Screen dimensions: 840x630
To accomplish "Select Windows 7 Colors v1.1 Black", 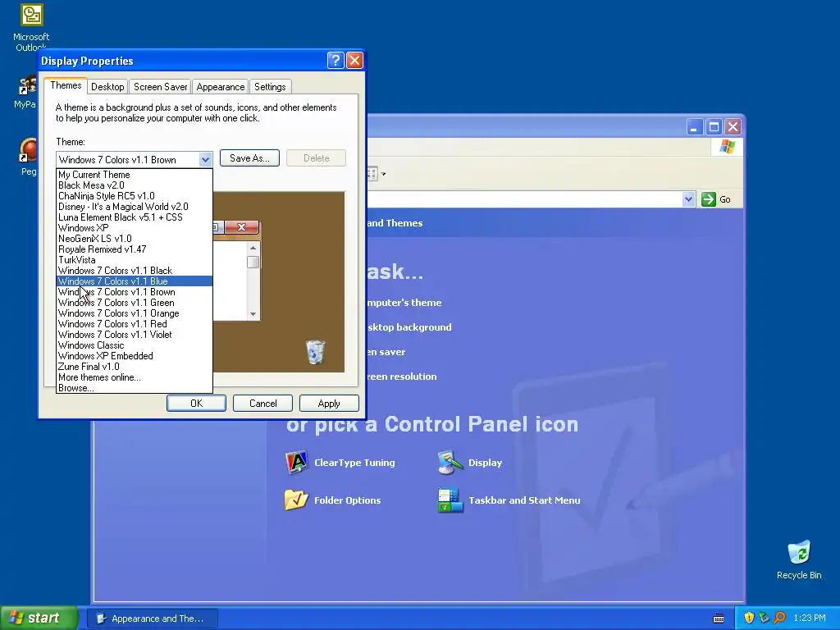I will [x=135, y=271].
